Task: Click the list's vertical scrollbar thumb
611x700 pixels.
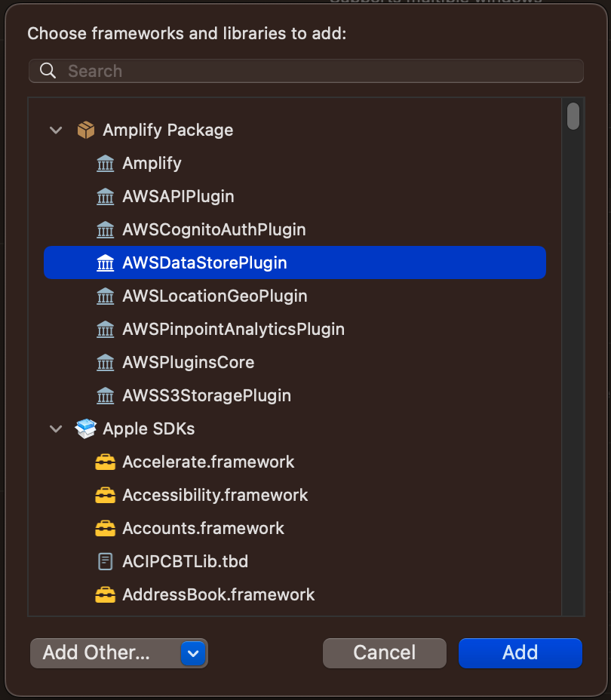Action: tap(573, 116)
